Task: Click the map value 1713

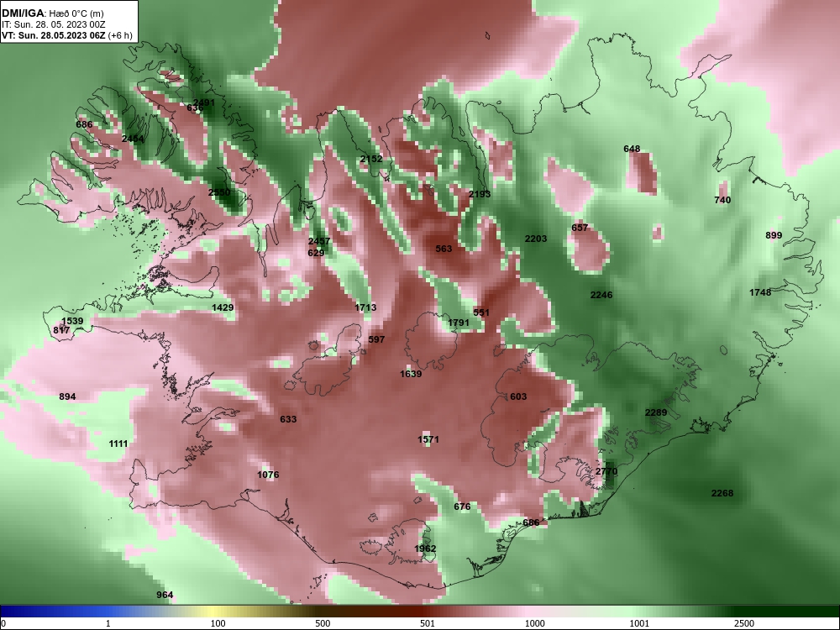Action: click(365, 307)
